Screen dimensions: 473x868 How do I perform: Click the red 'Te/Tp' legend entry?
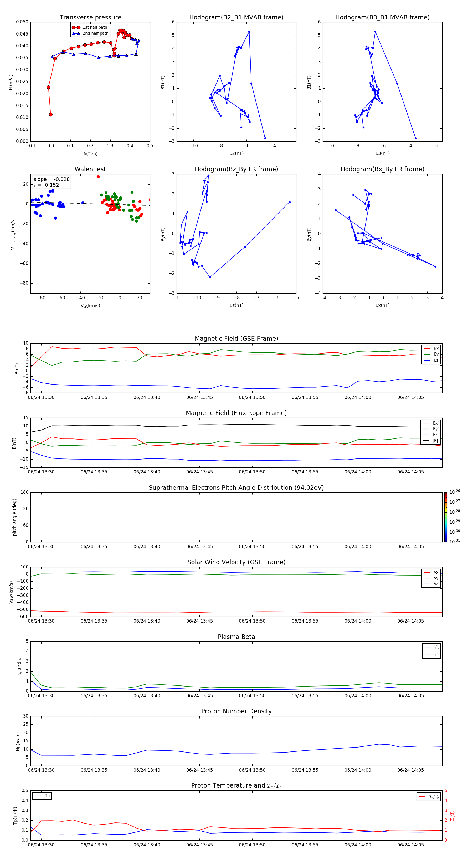[429, 796]
